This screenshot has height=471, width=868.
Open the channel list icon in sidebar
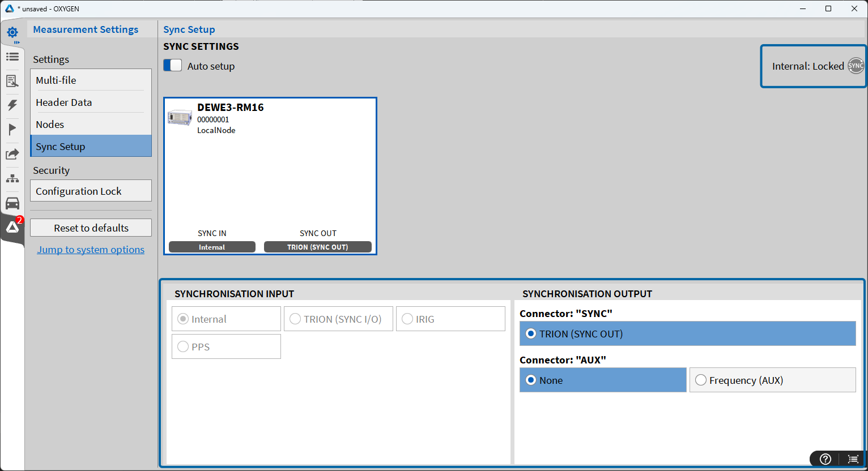click(12, 57)
